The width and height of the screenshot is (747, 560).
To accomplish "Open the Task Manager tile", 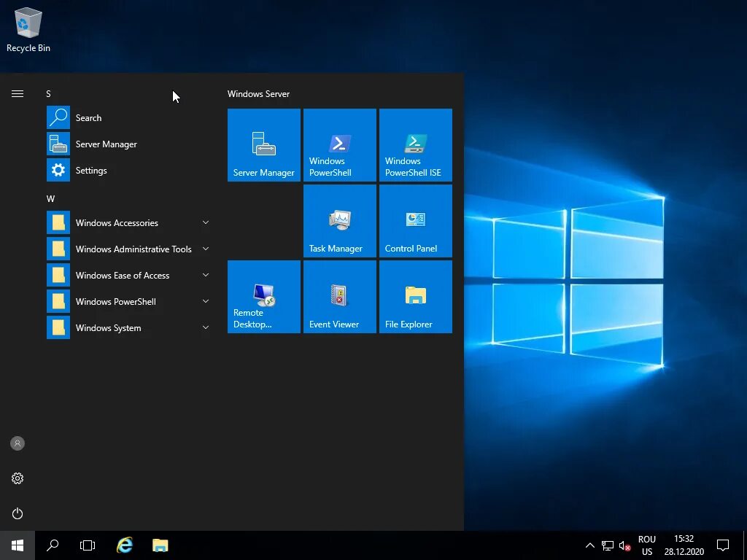I will pos(340,221).
